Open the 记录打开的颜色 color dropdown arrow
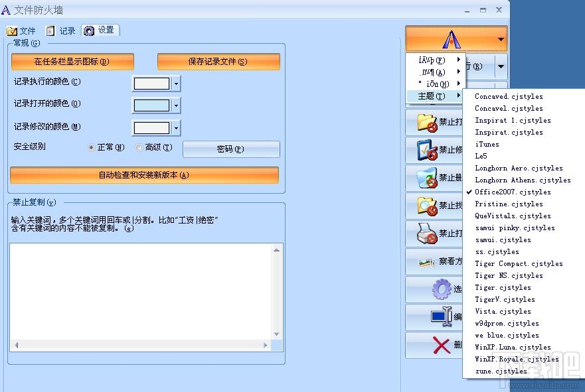Image resolution: width=585 pixels, height=392 pixels. click(176, 106)
